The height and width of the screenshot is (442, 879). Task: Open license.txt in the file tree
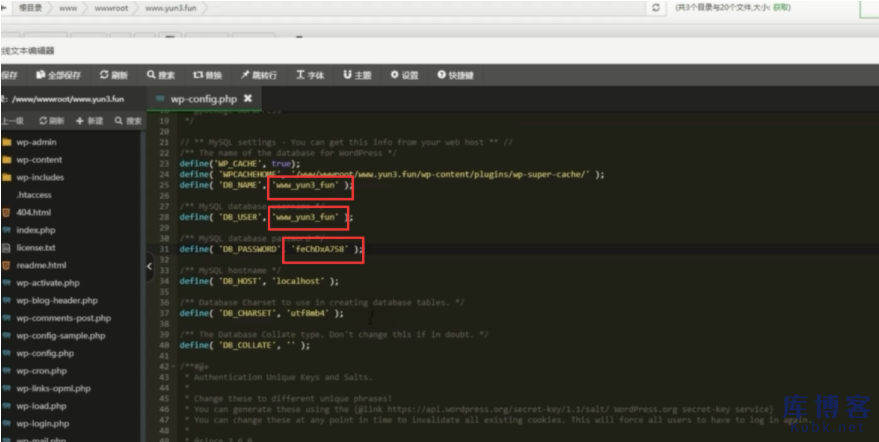35,247
